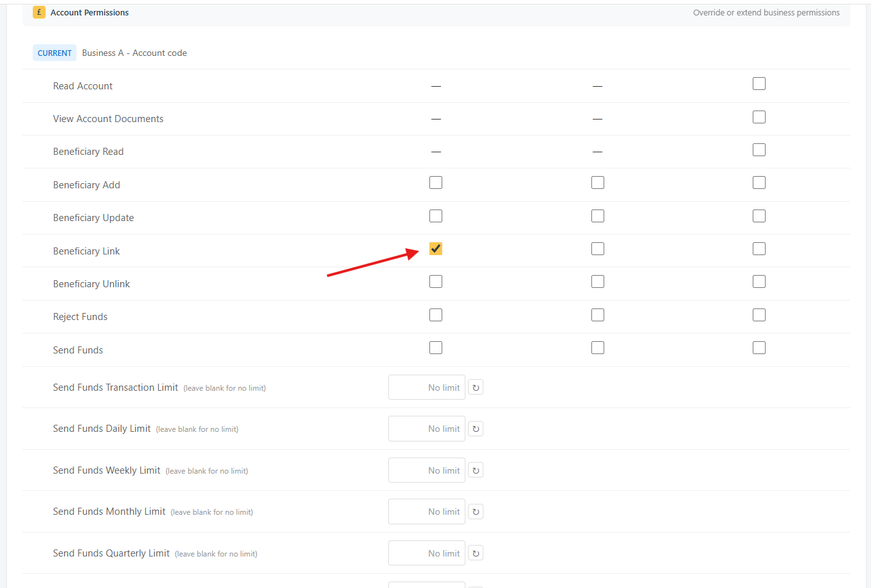Viewport: 871px width, 588px height.
Task: Check the Reject Funds permission checkbox
Action: click(435, 314)
